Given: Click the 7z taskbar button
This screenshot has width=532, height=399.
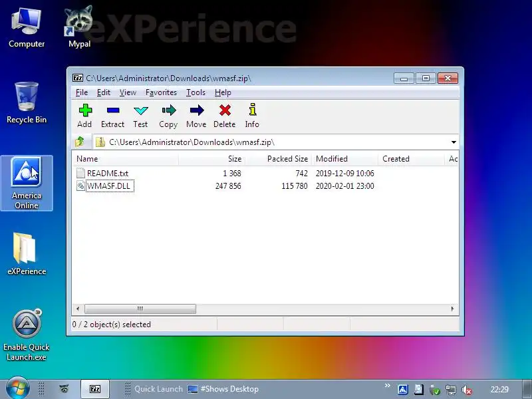Looking at the screenshot, I should pyautogui.click(x=95, y=389).
